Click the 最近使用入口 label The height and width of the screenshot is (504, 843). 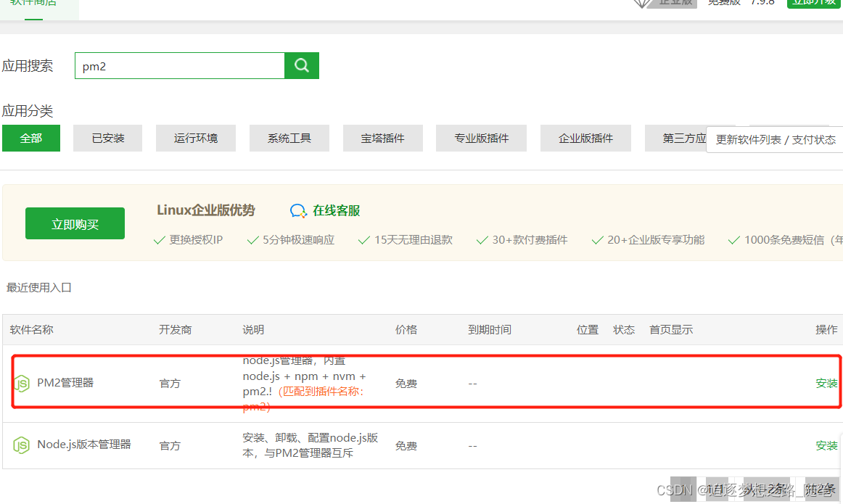pos(38,287)
